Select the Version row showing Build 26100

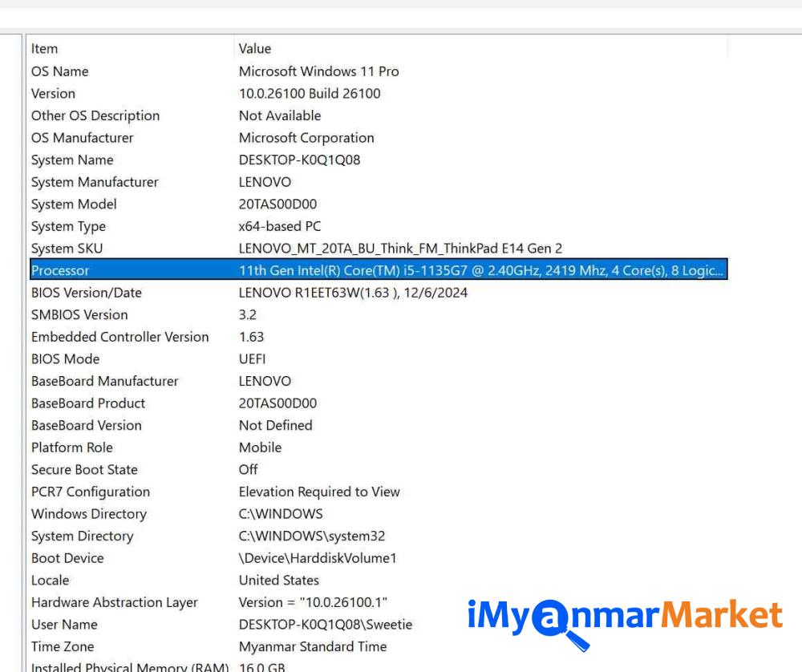click(53, 94)
